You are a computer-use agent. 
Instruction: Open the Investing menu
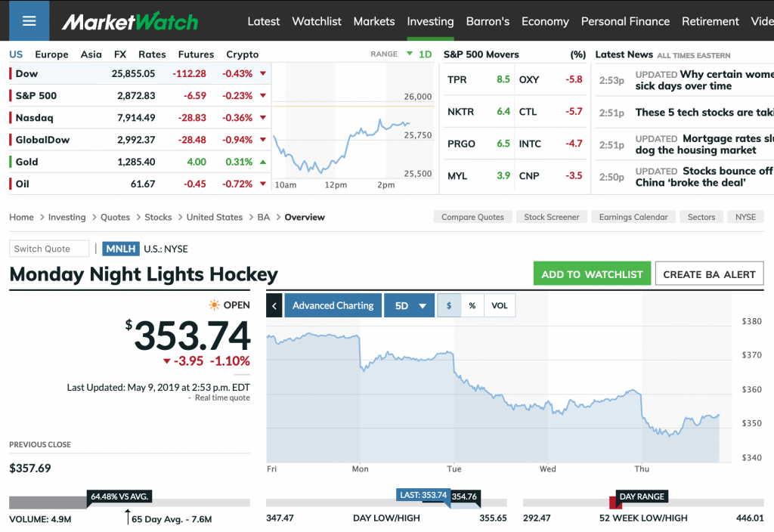point(430,21)
